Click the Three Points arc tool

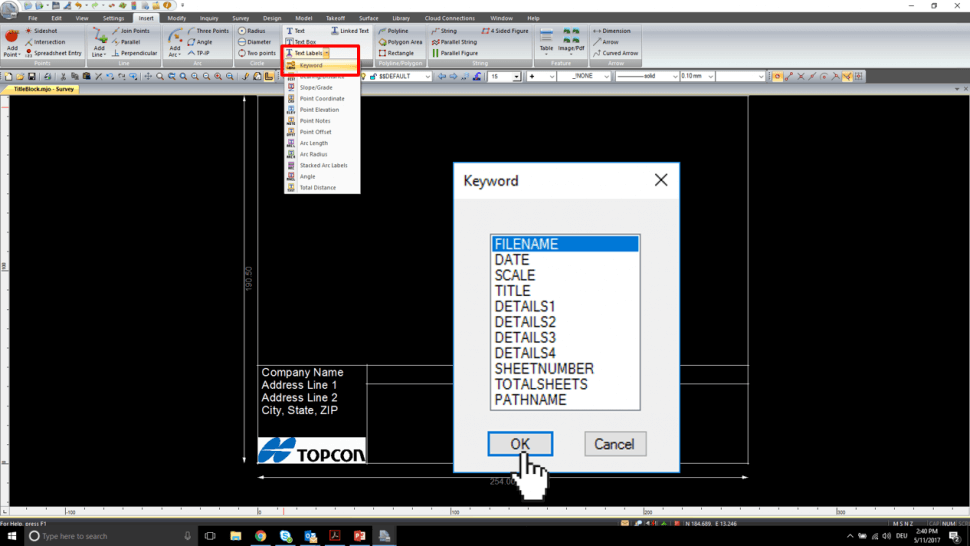207,31
